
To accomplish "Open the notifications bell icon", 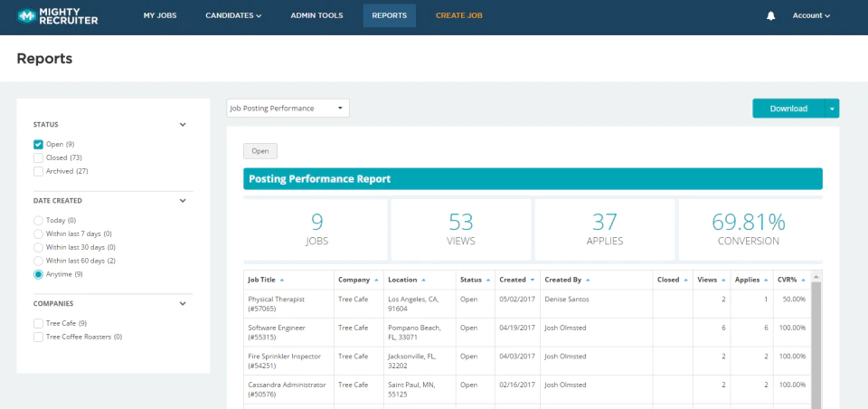I will click(x=770, y=16).
